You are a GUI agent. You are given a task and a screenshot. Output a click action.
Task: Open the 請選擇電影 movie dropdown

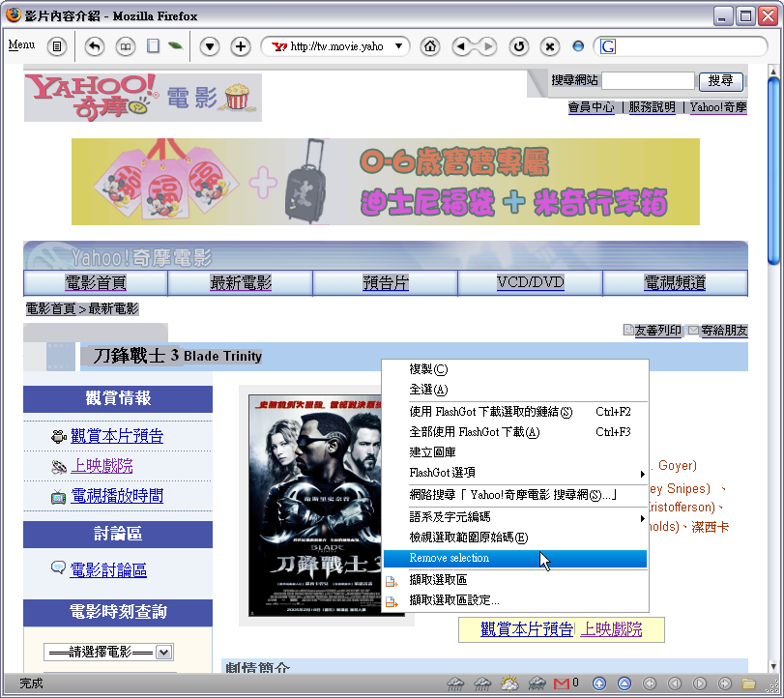(108, 653)
